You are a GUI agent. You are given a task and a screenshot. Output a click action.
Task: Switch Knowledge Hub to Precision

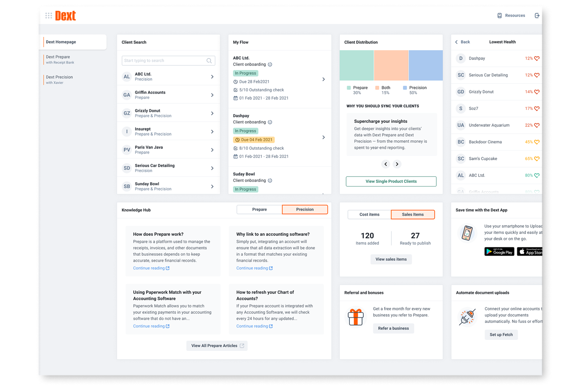305,209
